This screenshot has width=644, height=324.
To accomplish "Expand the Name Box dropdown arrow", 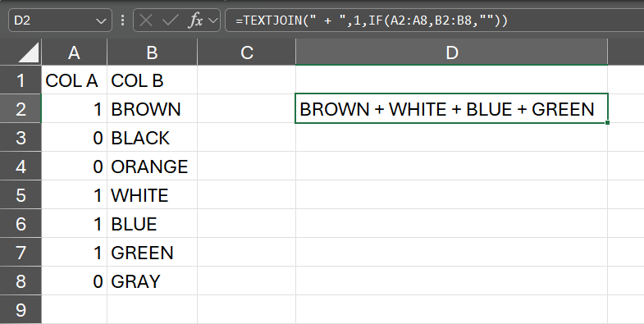I will [101, 21].
